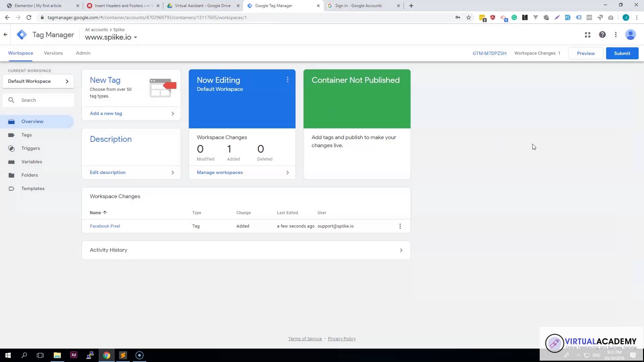Open Adobe XD from the taskbar

74,355
